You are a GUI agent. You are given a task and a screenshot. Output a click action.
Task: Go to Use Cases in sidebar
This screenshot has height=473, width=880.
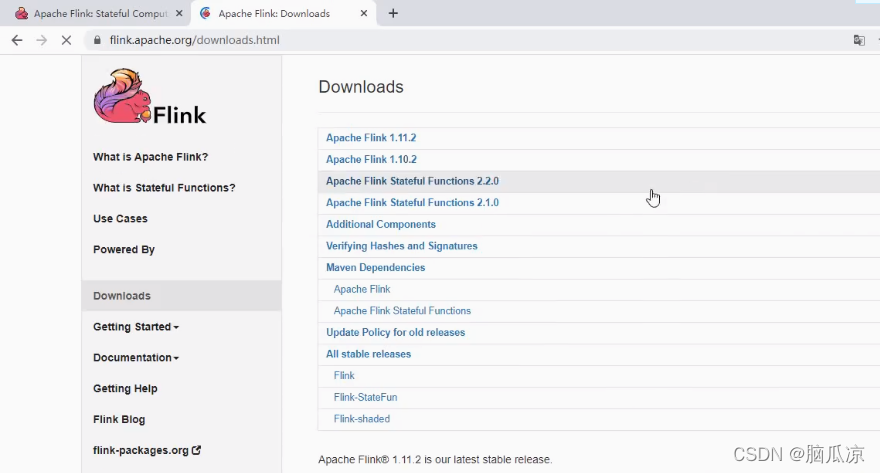click(x=120, y=219)
